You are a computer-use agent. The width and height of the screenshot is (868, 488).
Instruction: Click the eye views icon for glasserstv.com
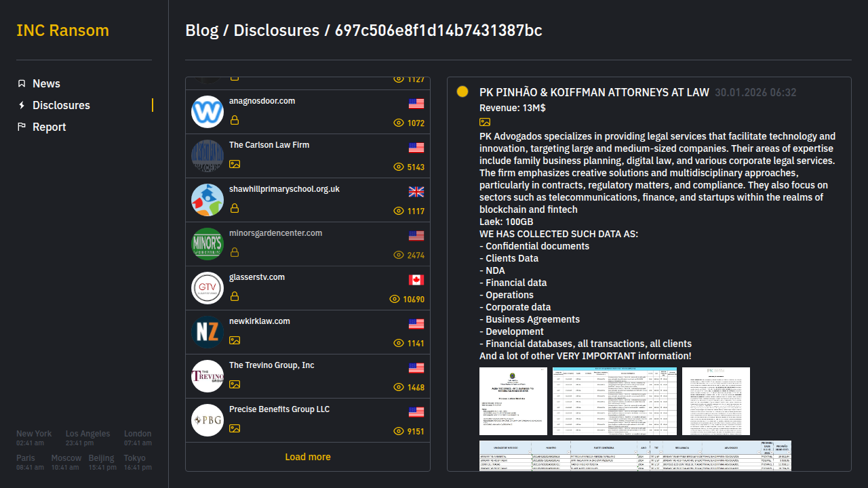pos(395,299)
